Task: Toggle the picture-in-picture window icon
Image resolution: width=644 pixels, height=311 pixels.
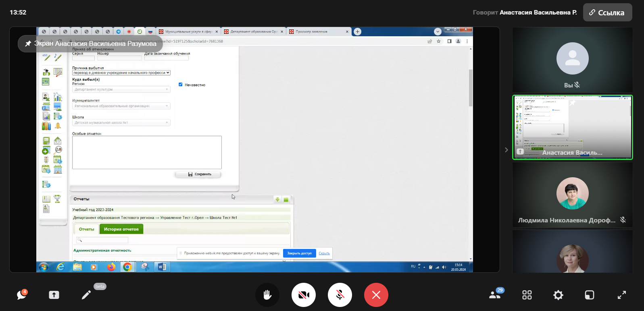Action: pyautogui.click(x=589, y=295)
